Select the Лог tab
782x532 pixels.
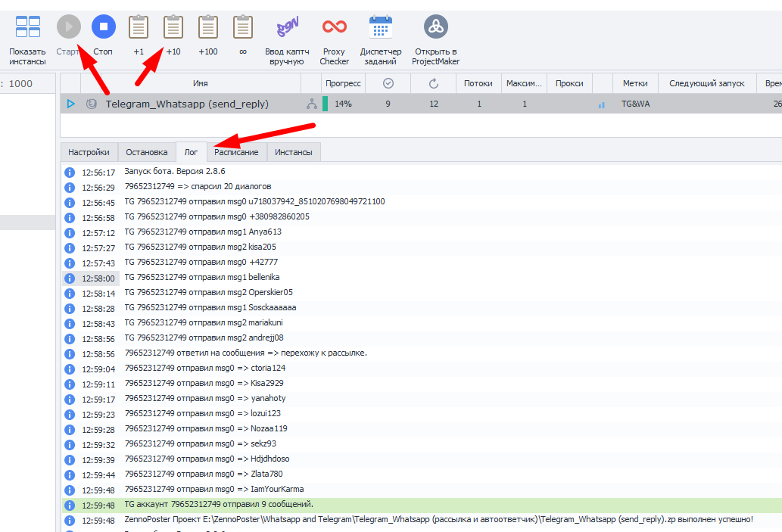[191, 152]
